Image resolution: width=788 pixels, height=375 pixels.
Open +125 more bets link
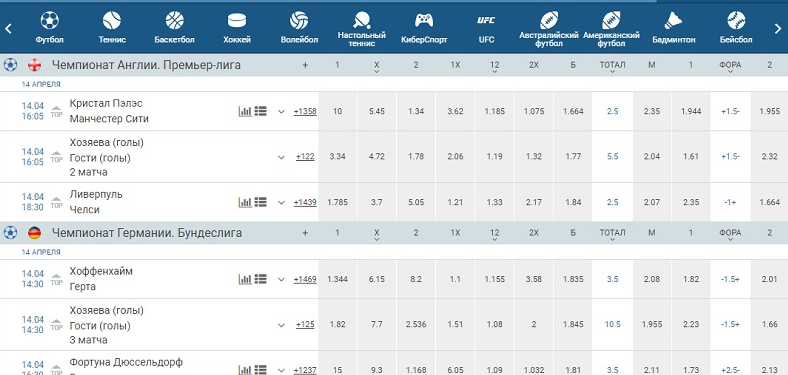pos(305,325)
